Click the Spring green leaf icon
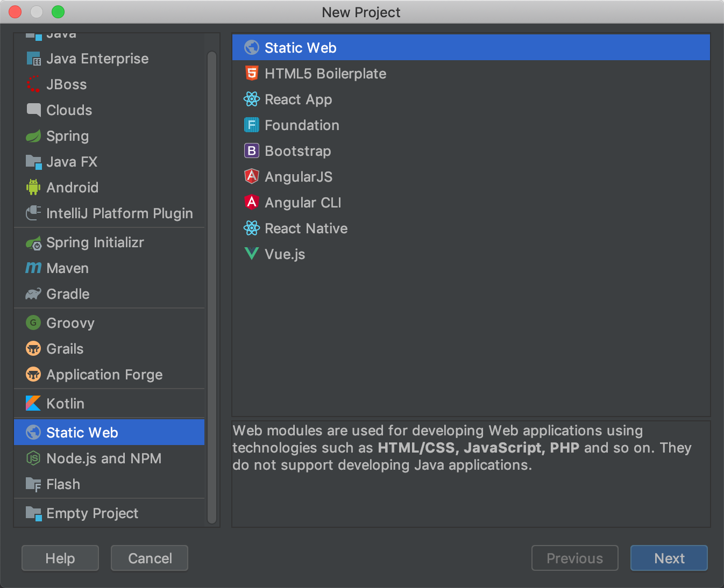 33,136
